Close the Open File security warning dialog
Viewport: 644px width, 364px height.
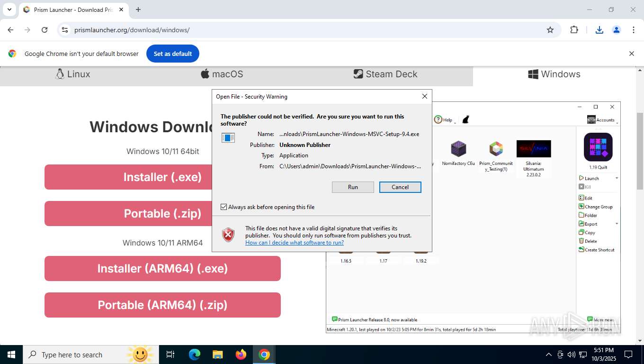(425, 96)
